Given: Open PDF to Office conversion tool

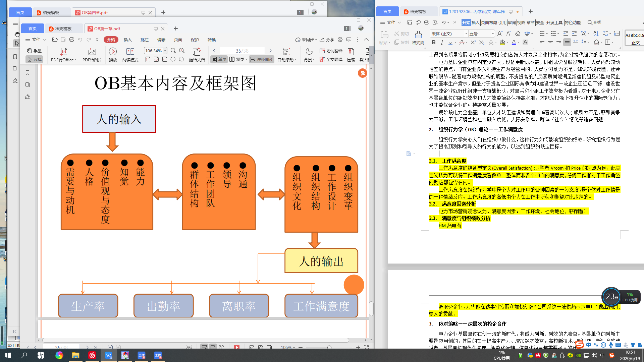Looking at the screenshot, I should tap(64, 55).
